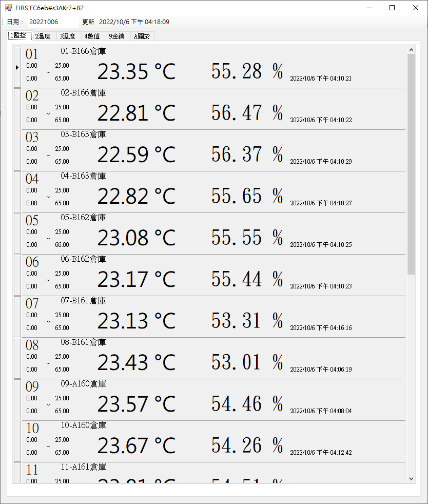The height and width of the screenshot is (504, 428).
Task: Switch to the 1監控 tab
Action: [20, 36]
